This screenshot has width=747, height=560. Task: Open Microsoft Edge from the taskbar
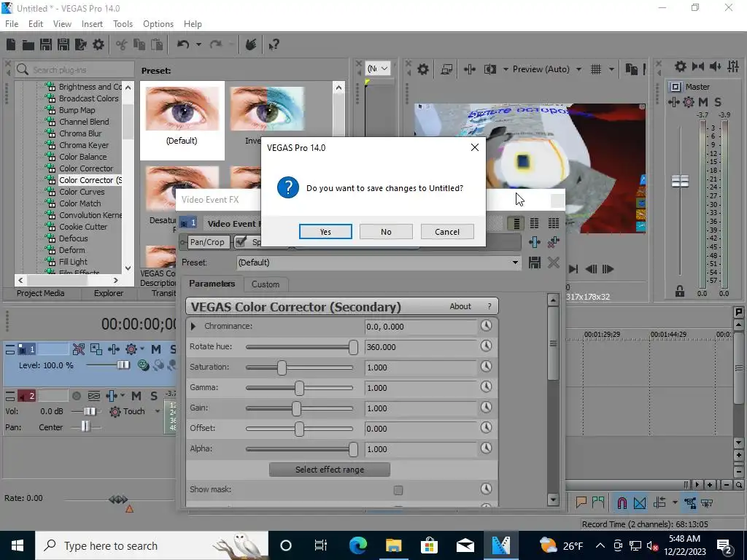pos(357,545)
